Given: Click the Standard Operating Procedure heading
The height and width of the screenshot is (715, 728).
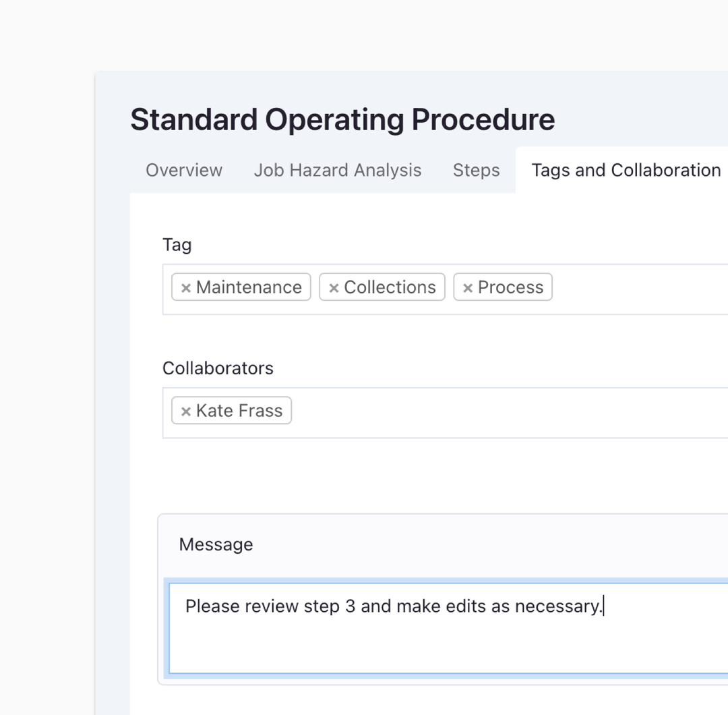Looking at the screenshot, I should pyautogui.click(x=342, y=119).
